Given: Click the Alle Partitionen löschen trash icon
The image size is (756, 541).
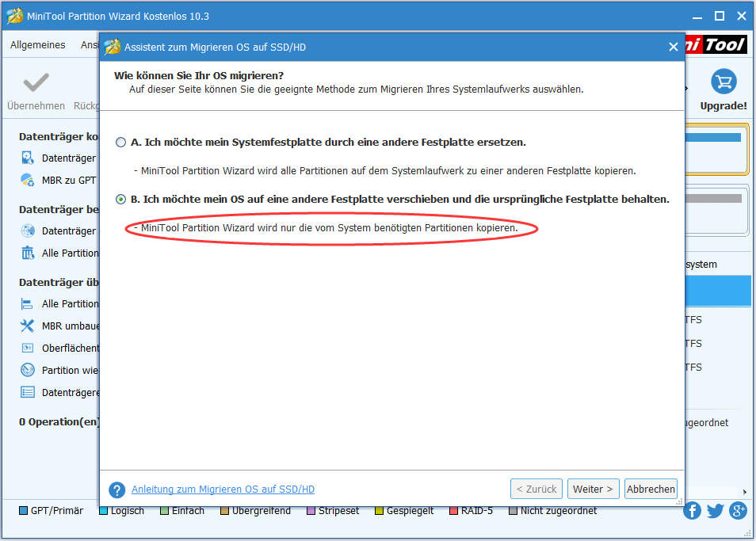Looking at the screenshot, I should 28,253.
